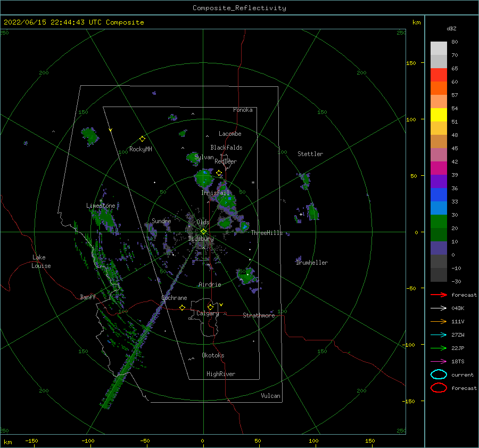Click the Calgary city label
This screenshot has height=448, width=479.
(x=208, y=313)
